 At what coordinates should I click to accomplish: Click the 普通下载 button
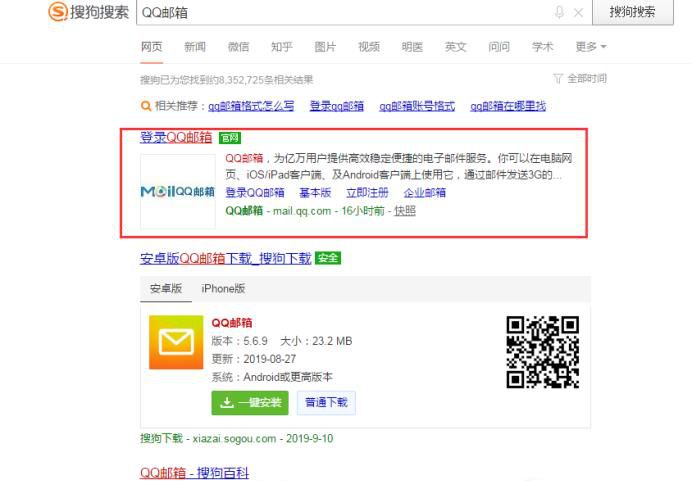click(326, 402)
